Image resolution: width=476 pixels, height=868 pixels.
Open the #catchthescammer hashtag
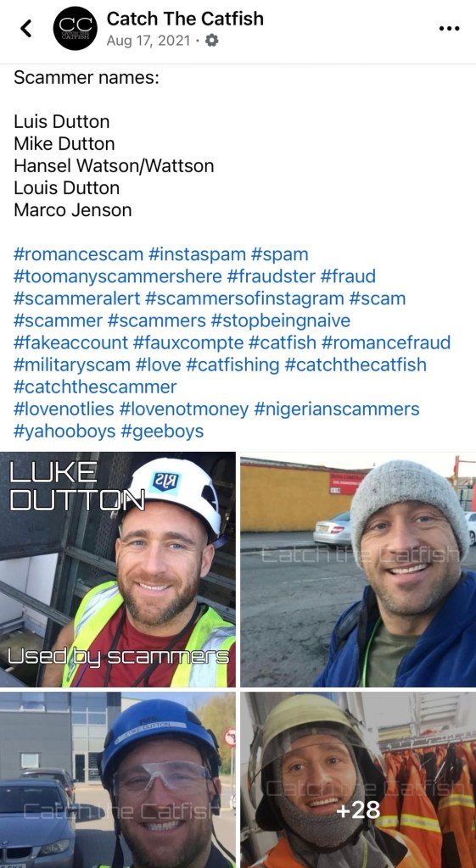click(95, 387)
